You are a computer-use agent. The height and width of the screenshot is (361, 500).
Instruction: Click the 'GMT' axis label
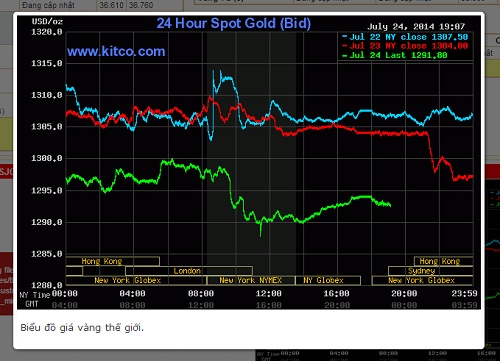[x=32, y=304]
